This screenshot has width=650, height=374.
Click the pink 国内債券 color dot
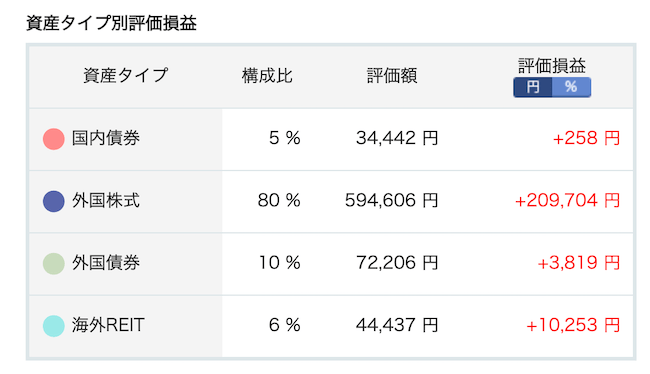pos(54,139)
